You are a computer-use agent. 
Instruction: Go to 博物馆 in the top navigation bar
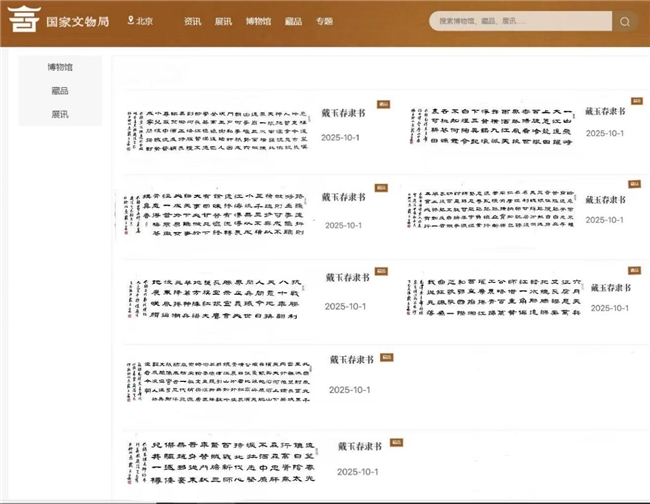coord(258,21)
